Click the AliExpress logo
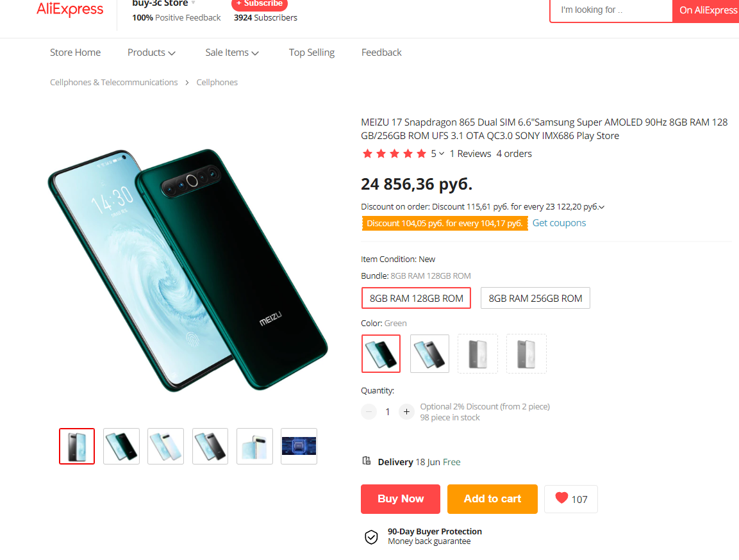739x560 pixels. click(70, 8)
